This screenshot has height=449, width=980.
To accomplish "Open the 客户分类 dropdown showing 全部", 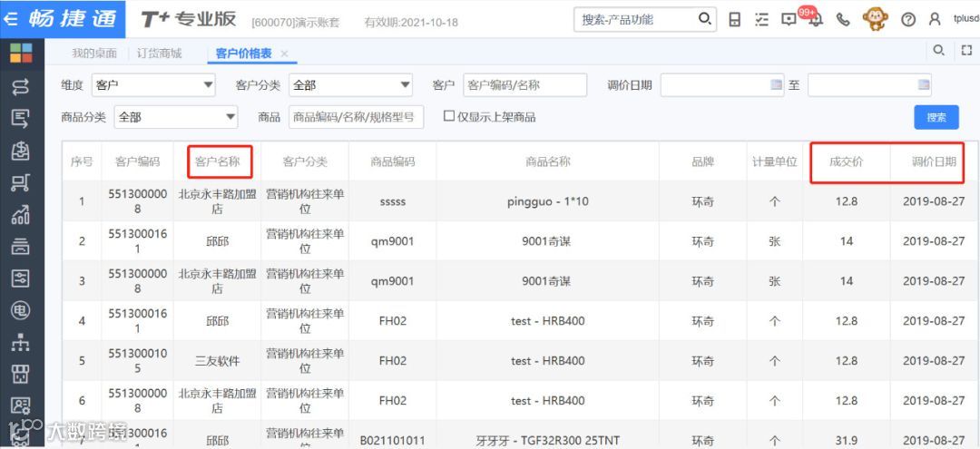I will coord(350,85).
